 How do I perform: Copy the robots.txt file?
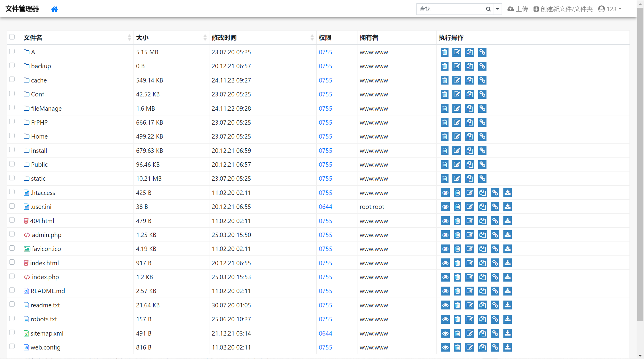[x=483, y=319]
